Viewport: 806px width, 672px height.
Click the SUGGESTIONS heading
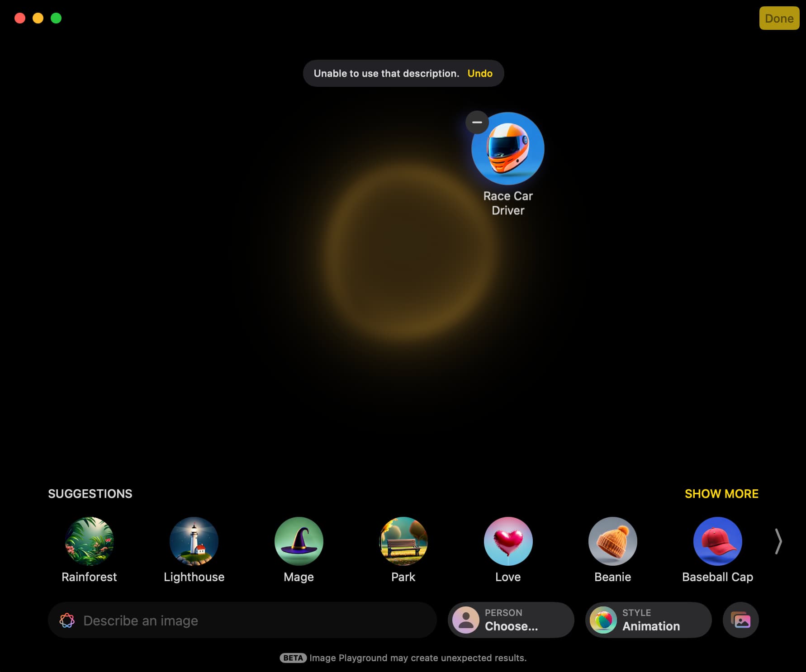point(90,494)
